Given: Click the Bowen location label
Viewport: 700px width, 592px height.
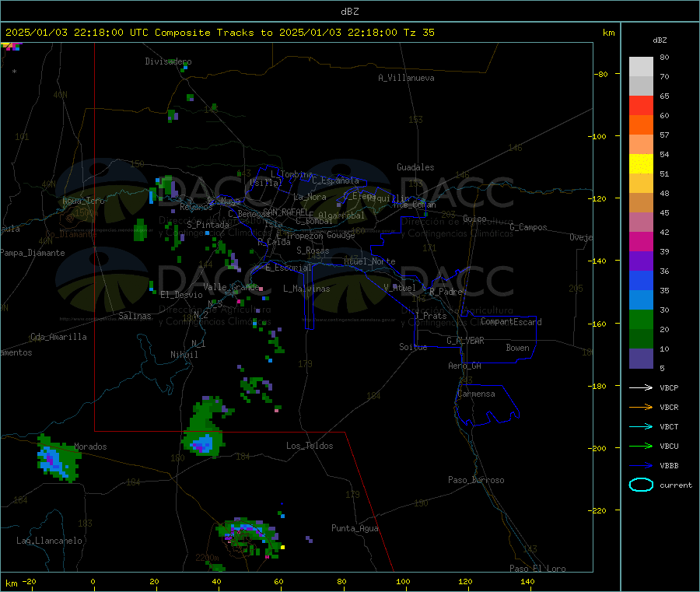Looking at the screenshot, I should click(x=517, y=348).
